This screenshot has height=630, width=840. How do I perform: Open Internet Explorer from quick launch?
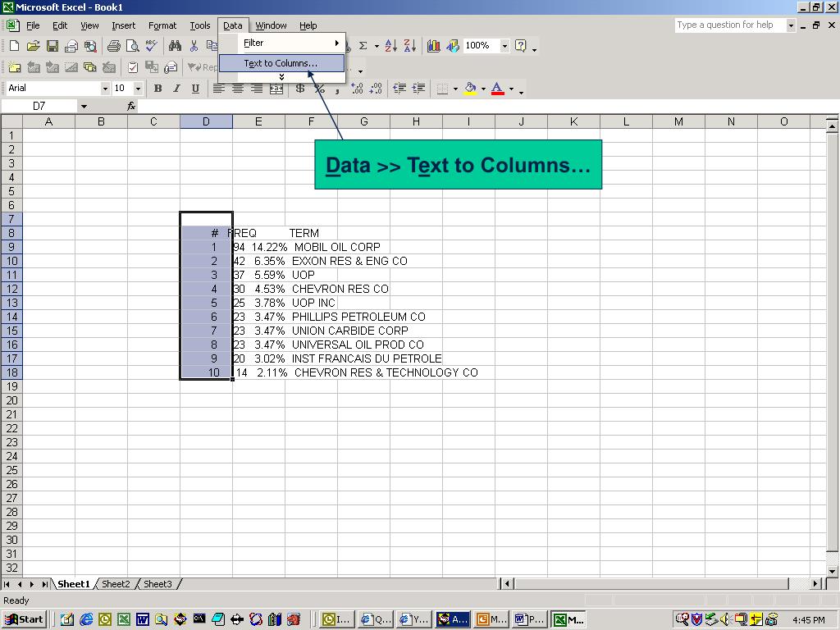click(x=85, y=620)
